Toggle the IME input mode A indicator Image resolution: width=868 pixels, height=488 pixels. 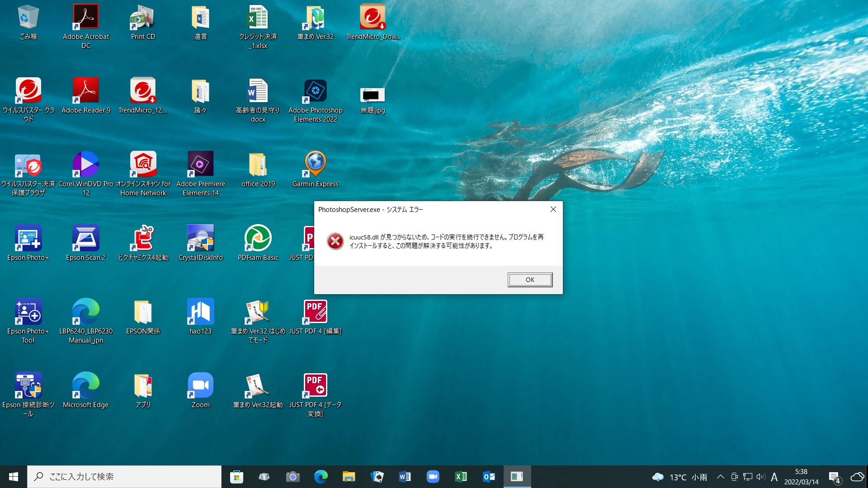coord(774,477)
